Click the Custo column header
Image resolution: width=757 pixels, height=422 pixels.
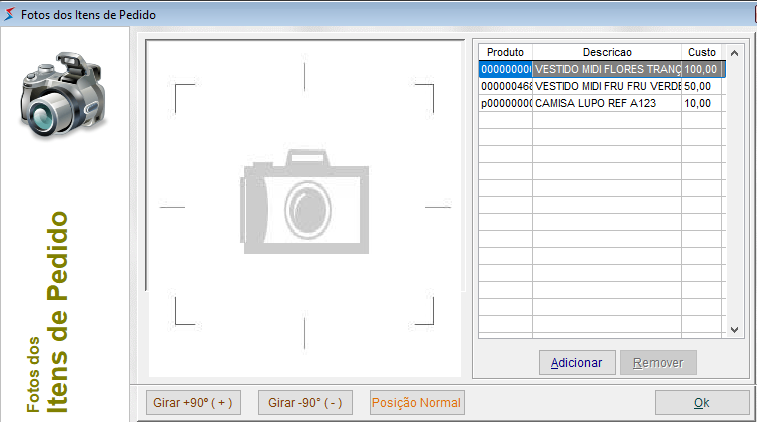(x=702, y=52)
